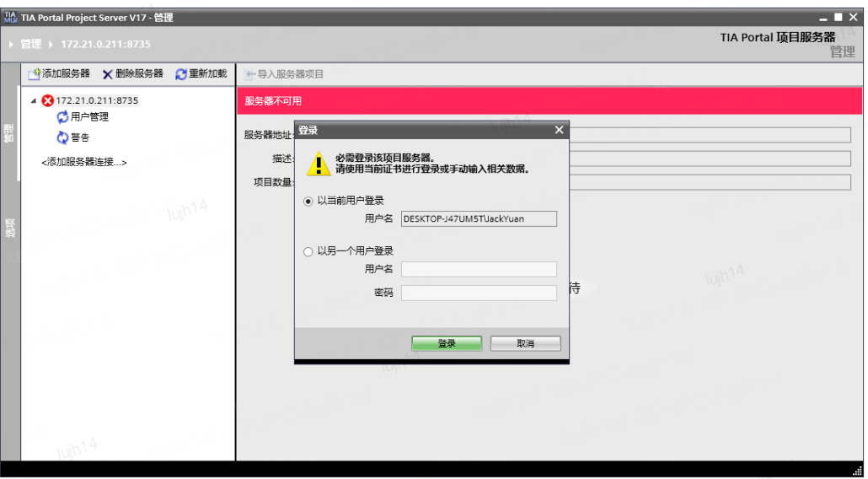Screen dimensions: 868x479
Task: Click 管理 in breadcrumb bar
Action: coord(31,44)
